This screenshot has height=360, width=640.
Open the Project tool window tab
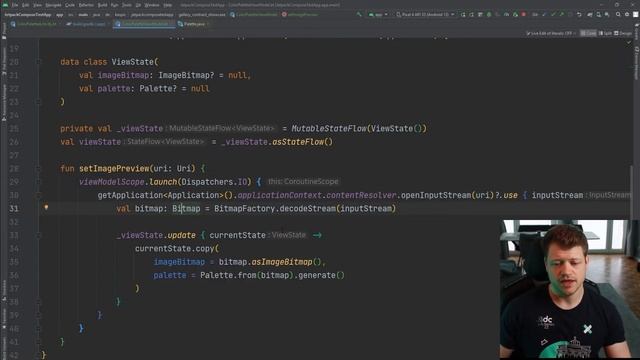click(x=4, y=31)
